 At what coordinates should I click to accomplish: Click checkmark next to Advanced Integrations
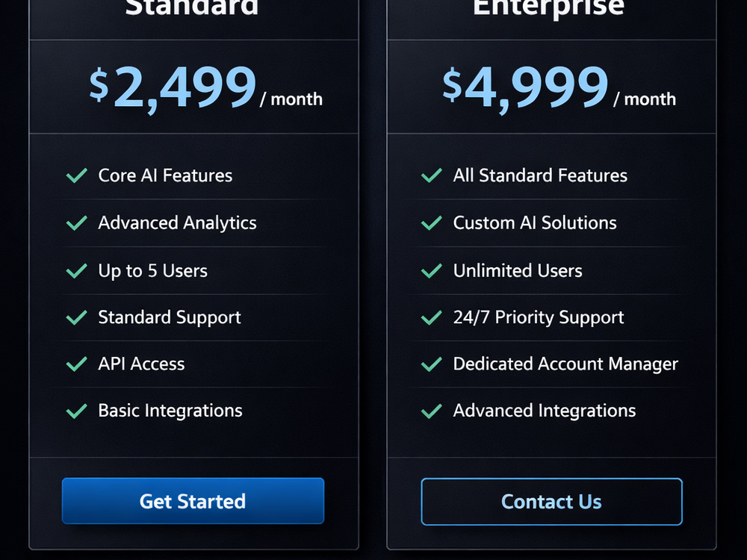coord(432,411)
